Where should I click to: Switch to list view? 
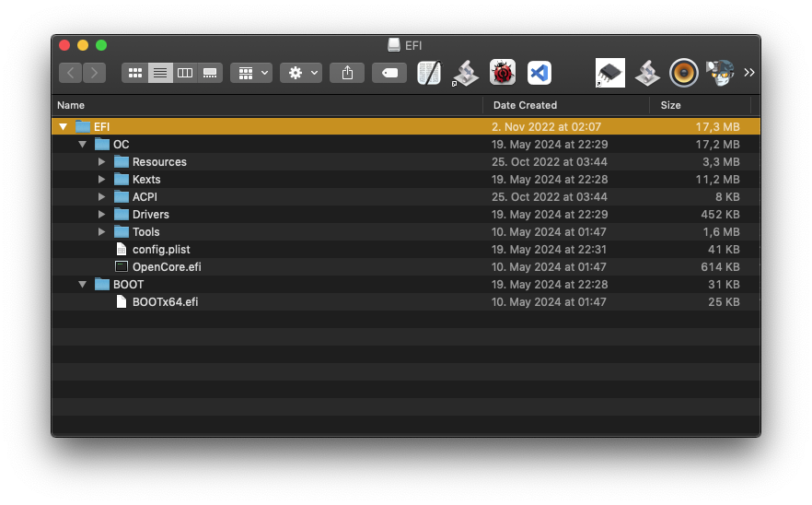(x=160, y=73)
